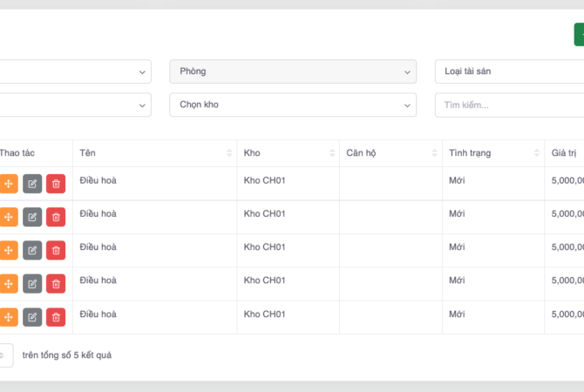
Task: Click move icon in the third row
Action: (8, 250)
